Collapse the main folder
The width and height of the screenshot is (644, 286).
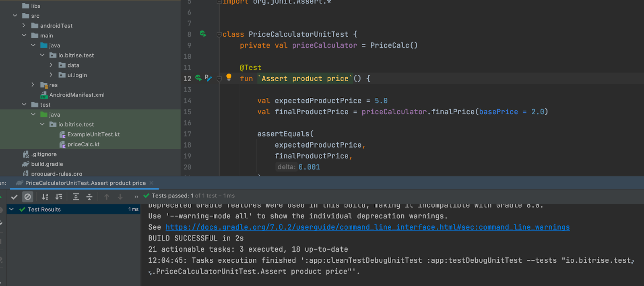click(24, 35)
